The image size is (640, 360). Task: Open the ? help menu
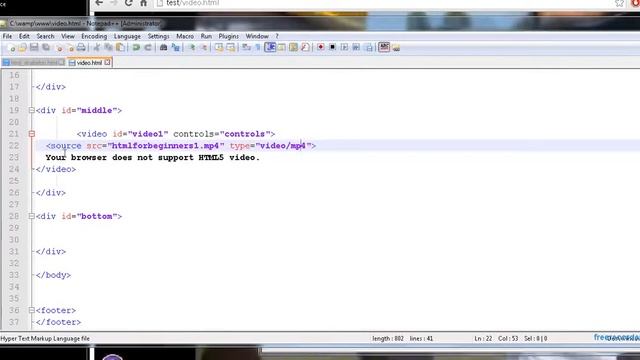(x=277, y=36)
